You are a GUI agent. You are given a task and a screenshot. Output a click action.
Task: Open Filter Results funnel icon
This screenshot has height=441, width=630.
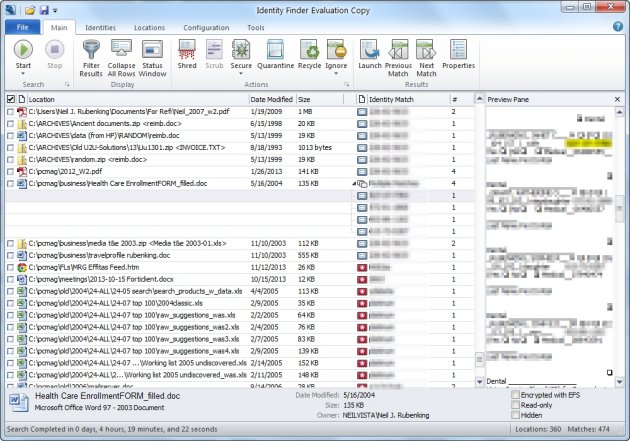click(91, 50)
